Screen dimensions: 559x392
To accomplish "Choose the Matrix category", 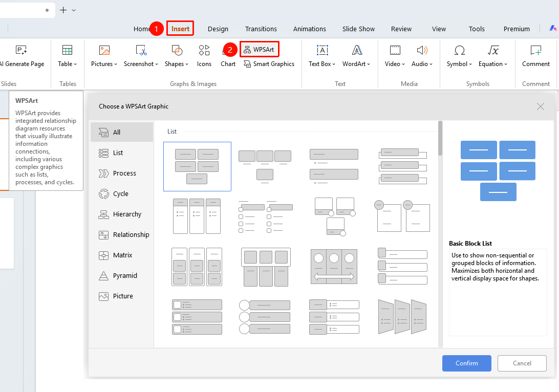I will (x=122, y=255).
